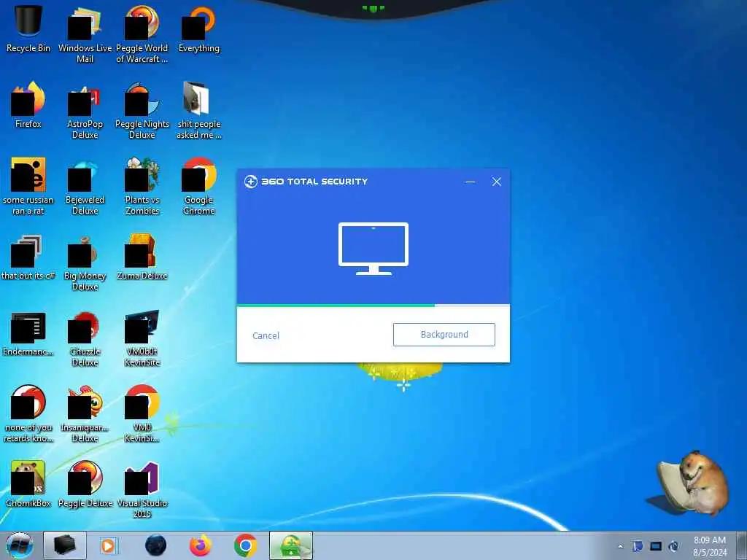
Task: Select Big Money Deluxe icon
Action: coord(85,262)
